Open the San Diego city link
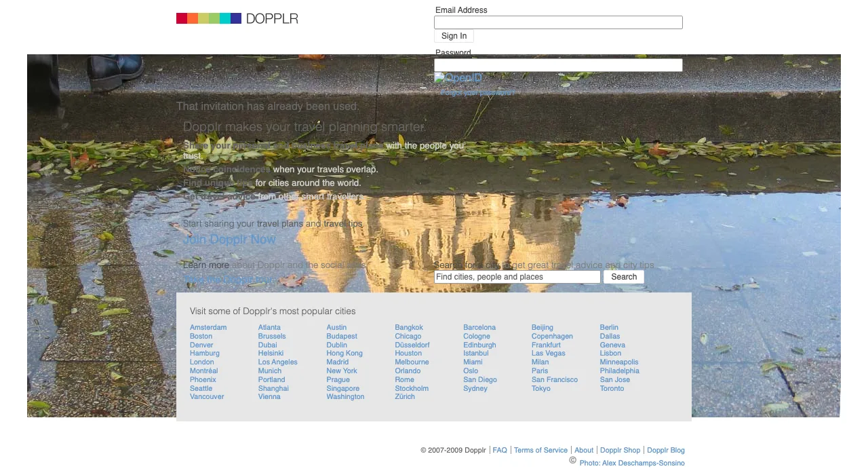 pyautogui.click(x=480, y=380)
